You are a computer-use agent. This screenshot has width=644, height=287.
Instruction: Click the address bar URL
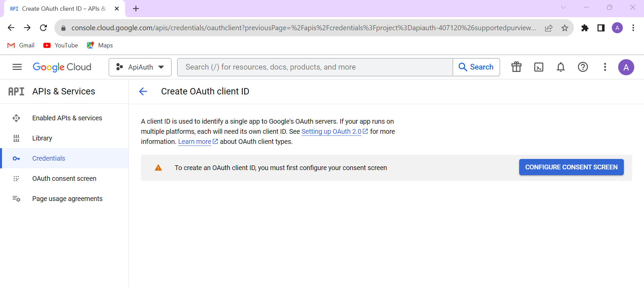304,28
